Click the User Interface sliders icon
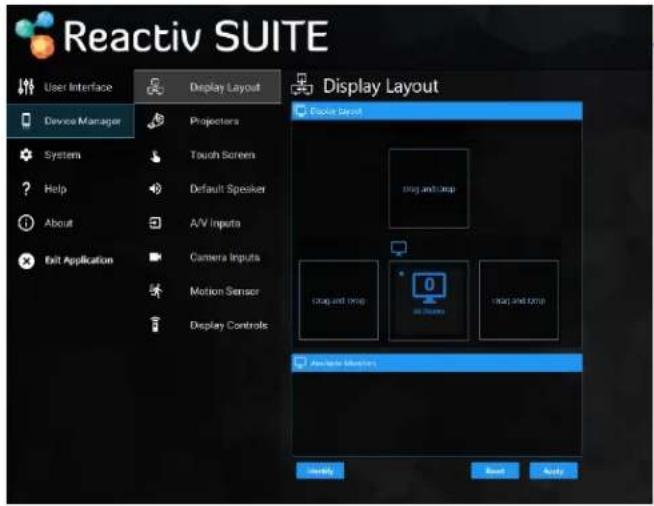This screenshot has width=654, height=506. [x=26, y=86]
